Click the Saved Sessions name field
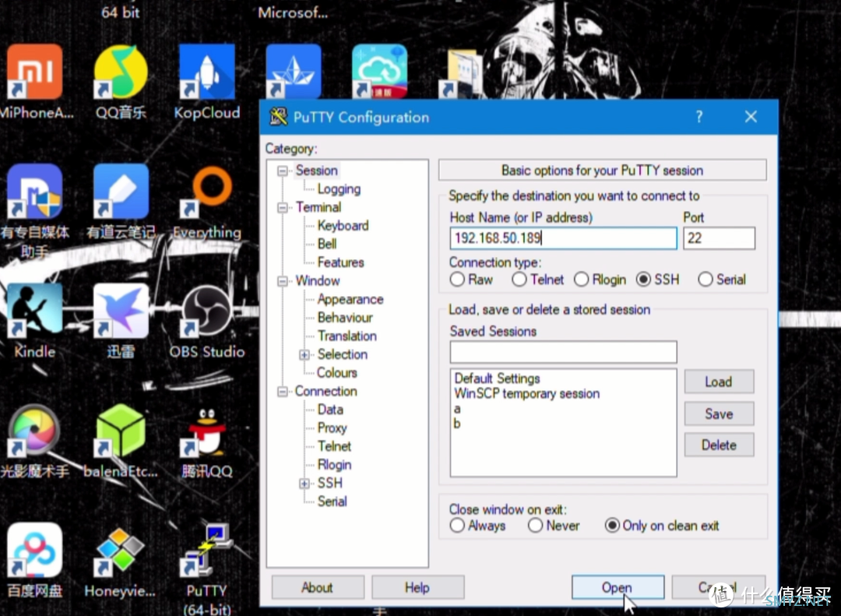 pos(563,352)
